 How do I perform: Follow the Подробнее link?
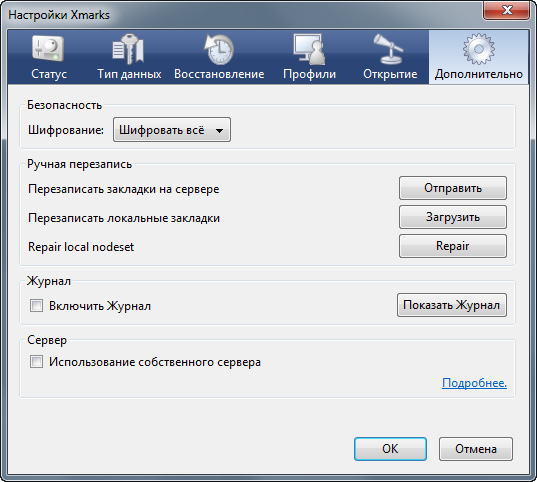click(474, 383)
